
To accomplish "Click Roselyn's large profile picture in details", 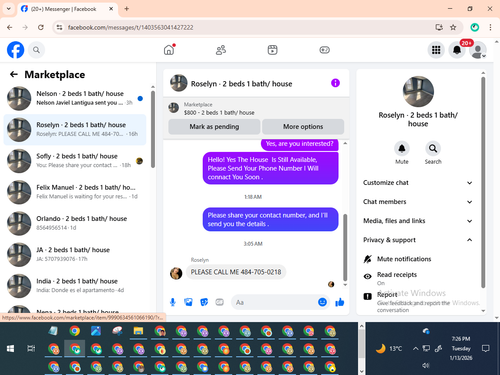I will pyautogui.click(x=418, y=92).
